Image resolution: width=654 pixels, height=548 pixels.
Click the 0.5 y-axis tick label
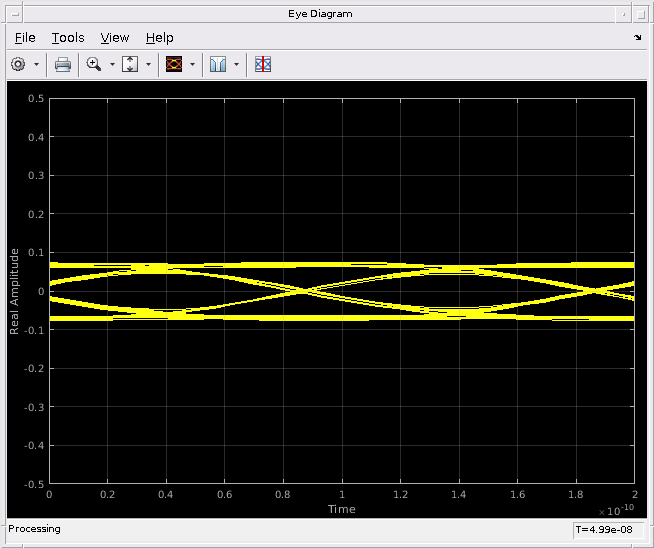point(36,99)
